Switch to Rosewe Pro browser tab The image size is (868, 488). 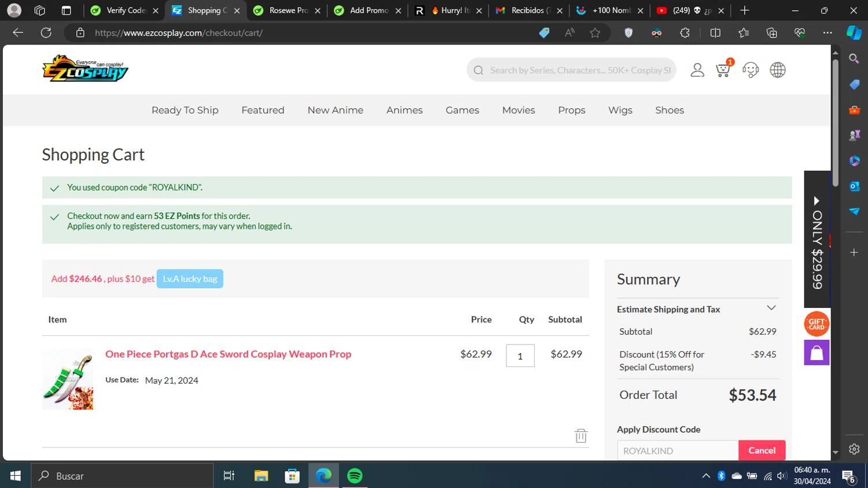(x=287, y=10)
